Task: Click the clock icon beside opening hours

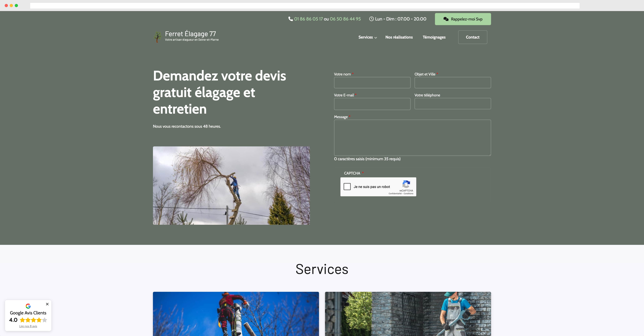Action: coord(372,19)
